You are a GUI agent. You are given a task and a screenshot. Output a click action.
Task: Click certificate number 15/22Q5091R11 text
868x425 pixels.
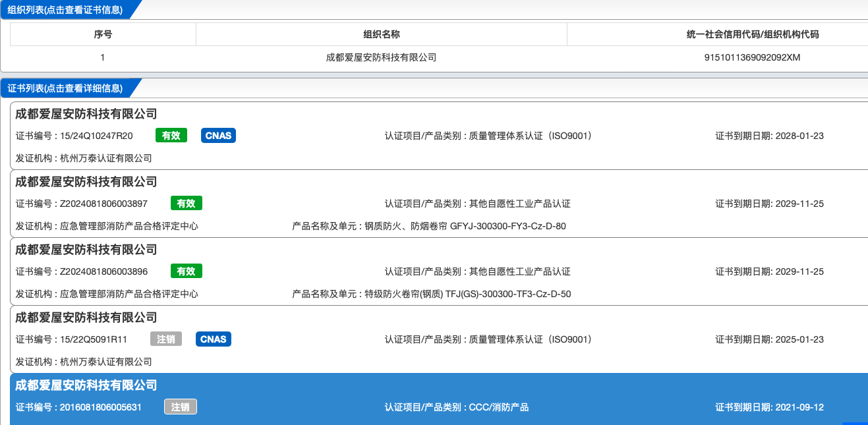[x=94, y=339]
